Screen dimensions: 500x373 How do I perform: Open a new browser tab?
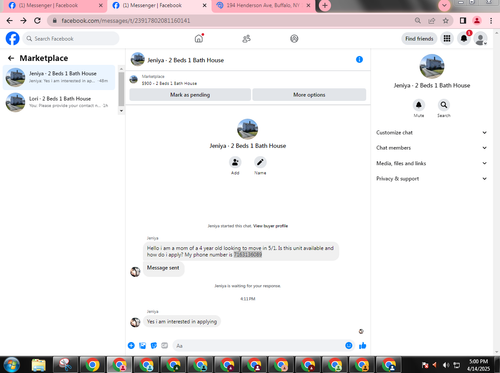[x=325, y=6]
